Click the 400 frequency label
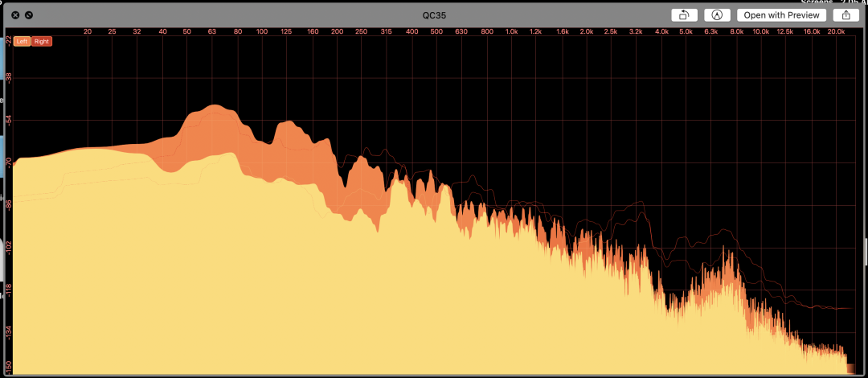868x378 pixels. click(x=411, y=32)
